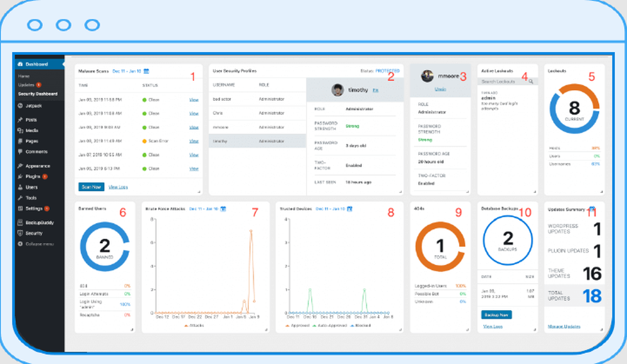Select the Users person icon
The height and width of the screenshot is (364, 627).
click(x=21, y=187)
